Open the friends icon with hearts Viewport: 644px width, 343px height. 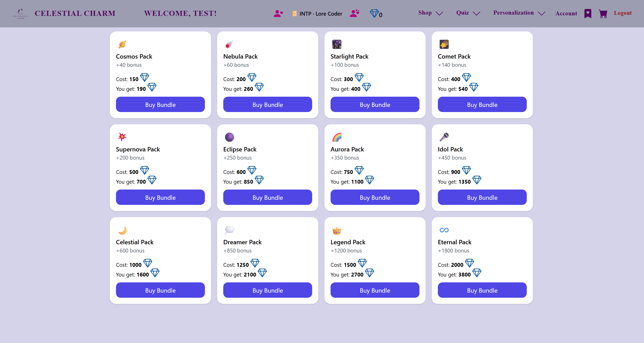(355, 13)
